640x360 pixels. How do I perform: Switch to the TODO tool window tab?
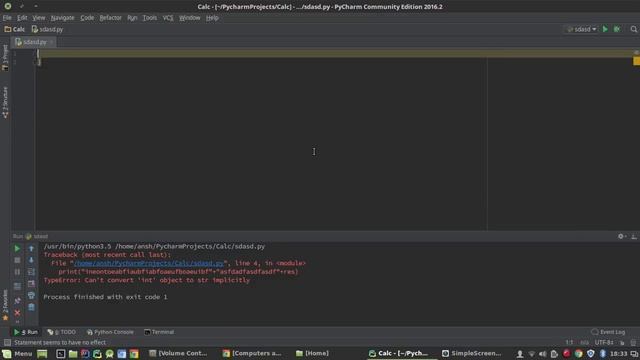pos(62,332)
